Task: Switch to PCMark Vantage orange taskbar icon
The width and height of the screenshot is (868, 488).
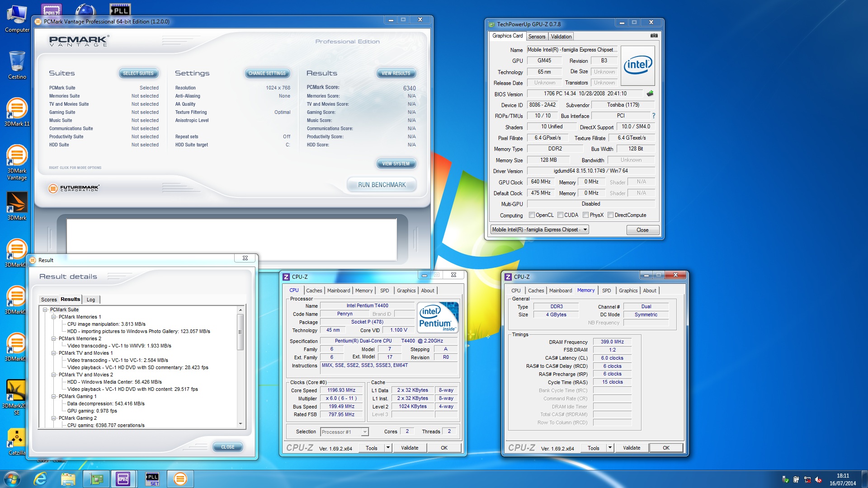Action: coord(180,479)
